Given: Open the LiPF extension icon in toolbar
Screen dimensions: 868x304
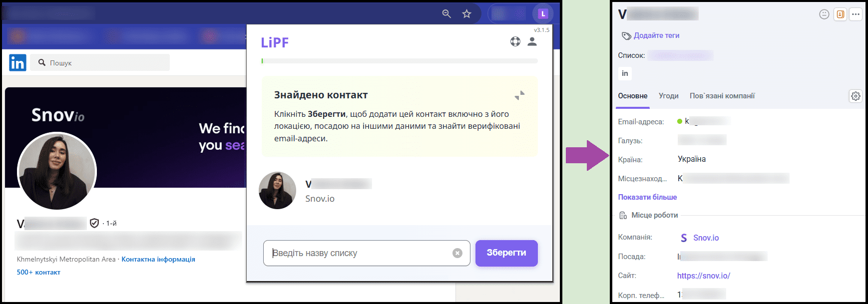Looking at the screenshot, I should 543,13.
